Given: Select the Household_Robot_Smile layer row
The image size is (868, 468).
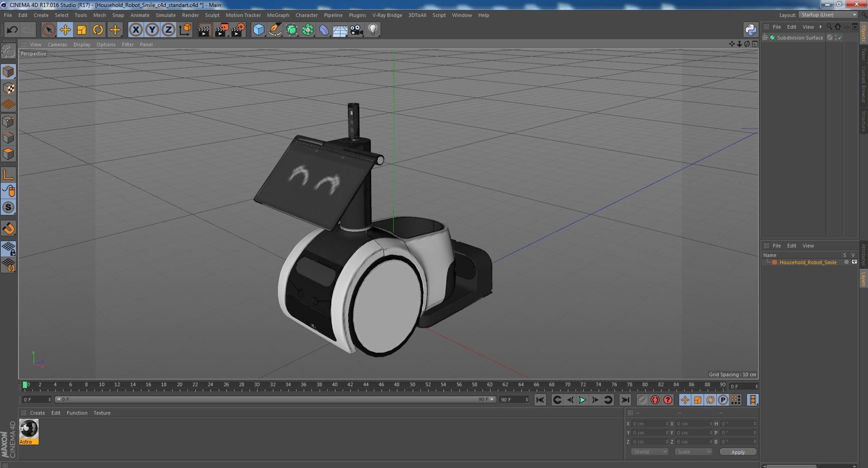Looking at the screenshot, I should [x=809, y=262].
